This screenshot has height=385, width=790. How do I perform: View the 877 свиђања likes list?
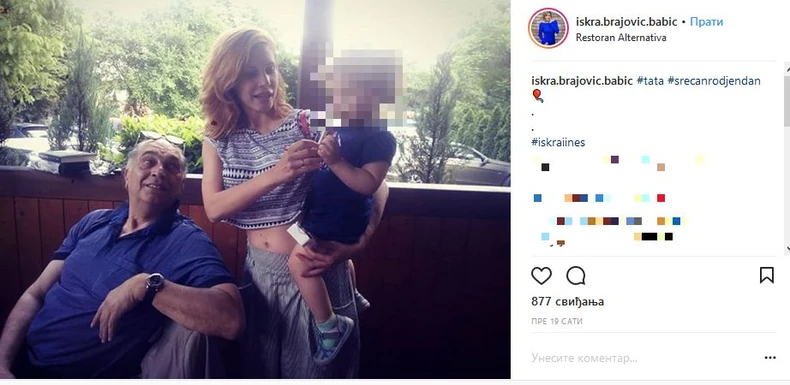[567, 301]
